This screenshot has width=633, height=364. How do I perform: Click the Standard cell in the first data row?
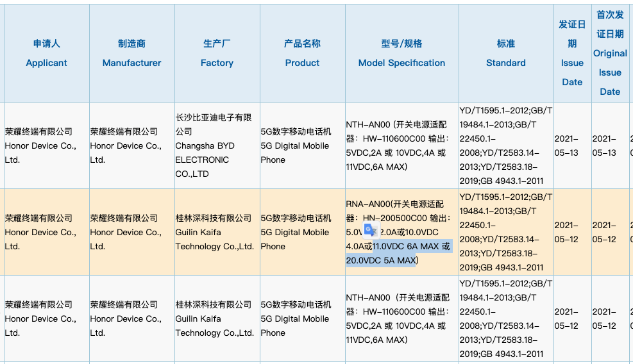coord(506,145)
